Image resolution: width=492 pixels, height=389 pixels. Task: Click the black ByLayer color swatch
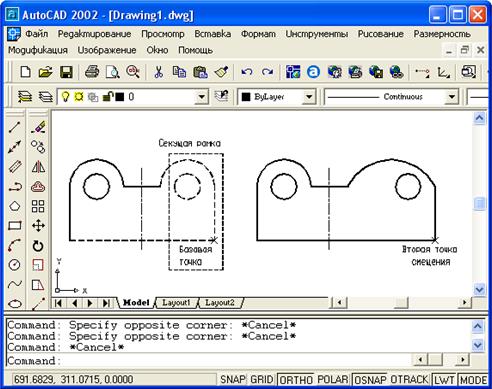click(246, 97)
